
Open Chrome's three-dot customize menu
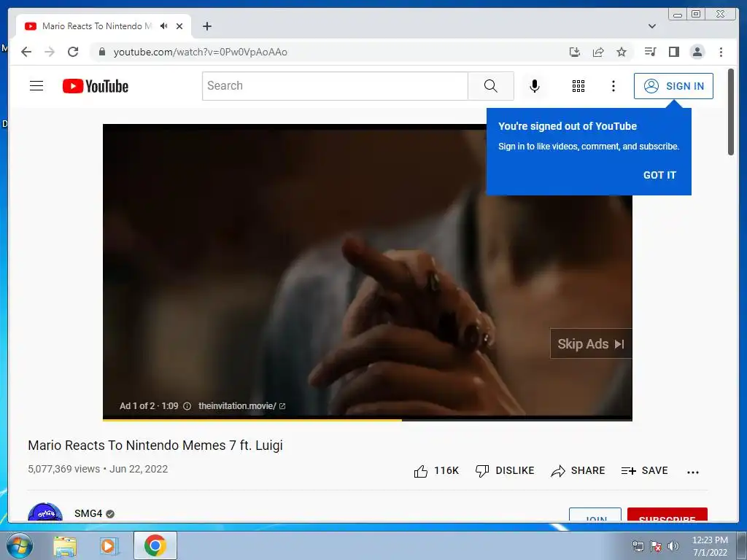coord(721,52)
